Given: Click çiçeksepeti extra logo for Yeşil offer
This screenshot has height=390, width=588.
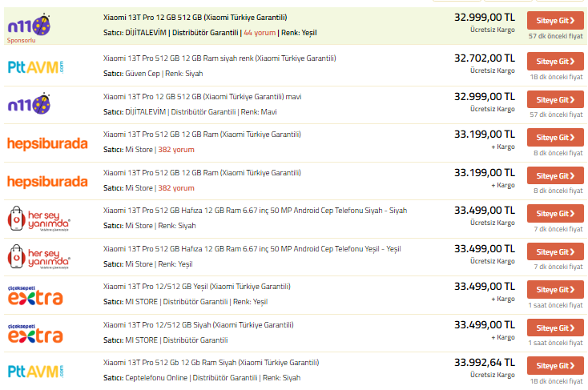Looking at the screenshot, I should click(35, 296).
